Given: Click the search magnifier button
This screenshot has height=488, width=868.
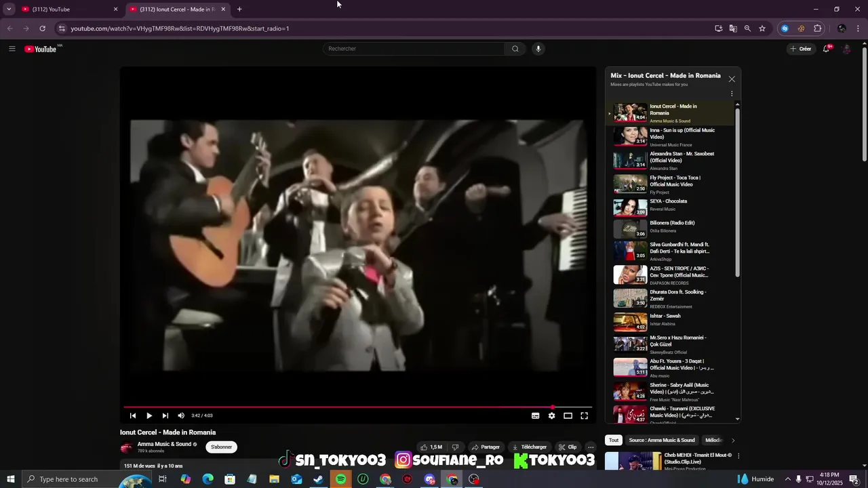Looking at the screenshot, I should (x=515, y=49).
